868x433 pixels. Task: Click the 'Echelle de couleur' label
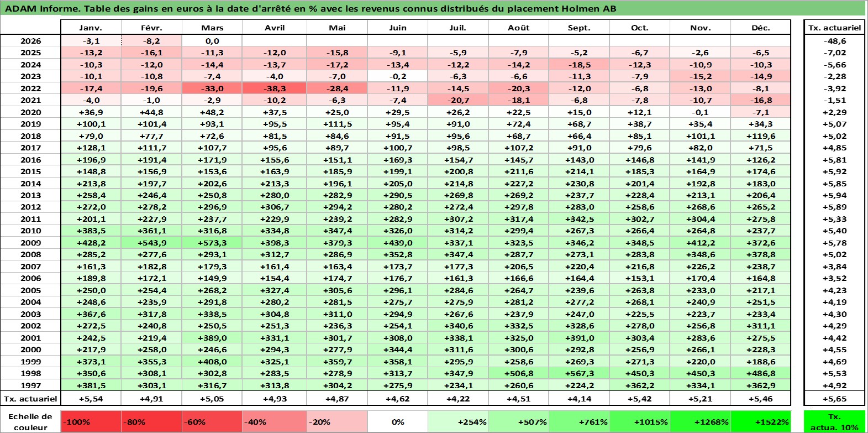click(x=30, y=421)
